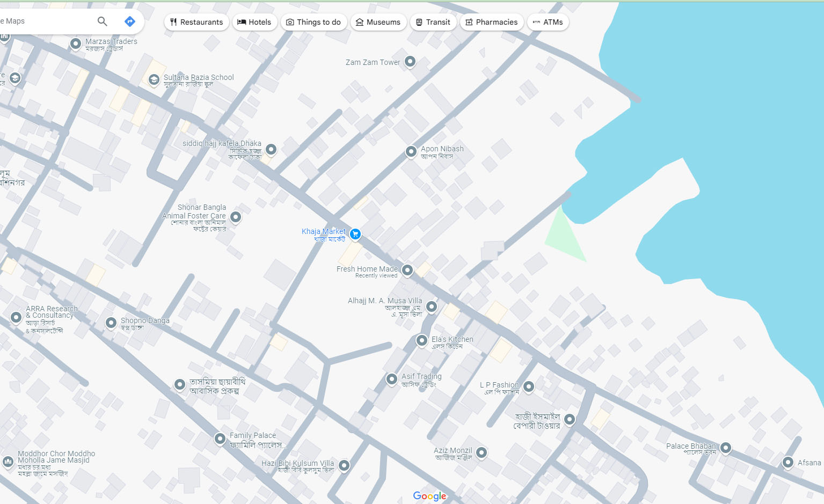Click the Apon Nibash place label
Viewport: 824px width, 504px height.
click(x=442, y=149)
